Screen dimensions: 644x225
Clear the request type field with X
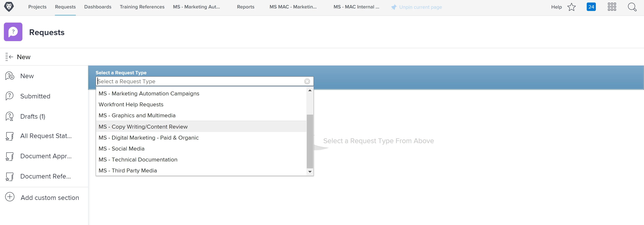pyautogui.click(x=307, y=82)
